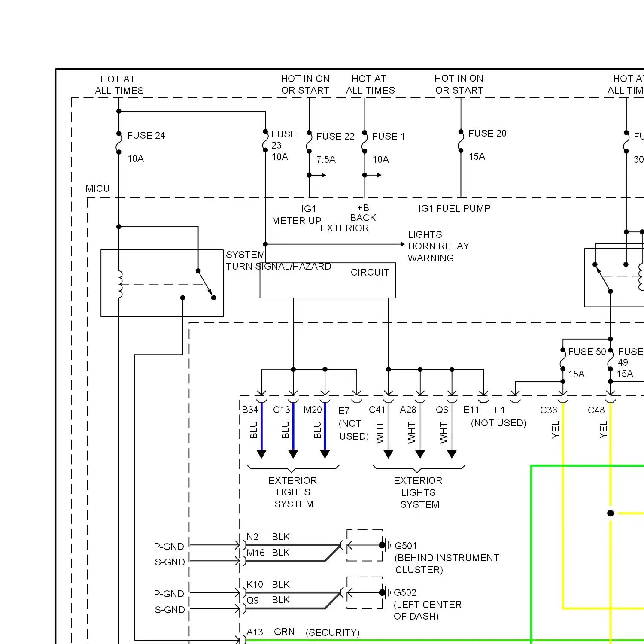Click connector label E7
The width and height of the screenshot is (644, 644).
[344, 410]
